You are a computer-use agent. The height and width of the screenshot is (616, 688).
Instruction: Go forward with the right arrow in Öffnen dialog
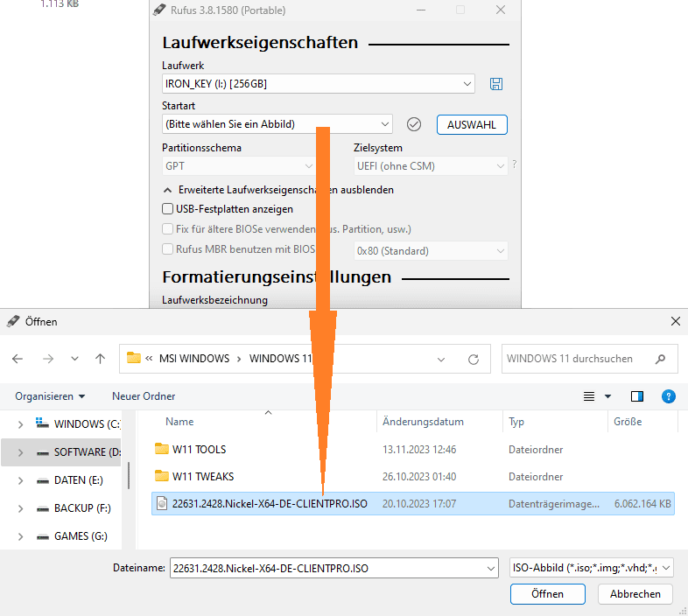pyautogui.click(x=48, y=359)
